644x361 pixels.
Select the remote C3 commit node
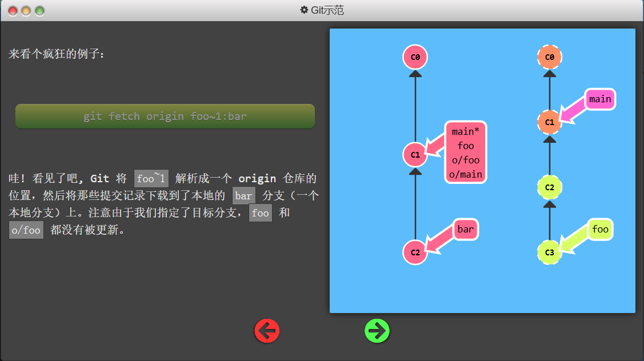click(550, 252)
